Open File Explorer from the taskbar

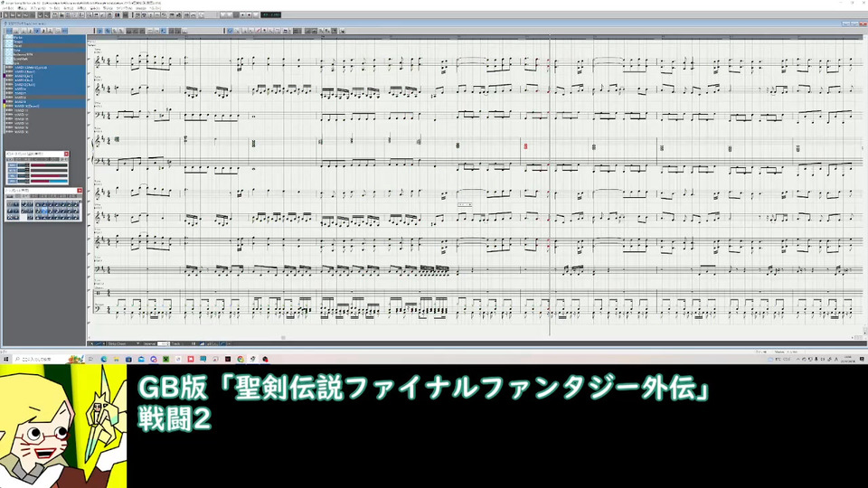pos(117,359)
